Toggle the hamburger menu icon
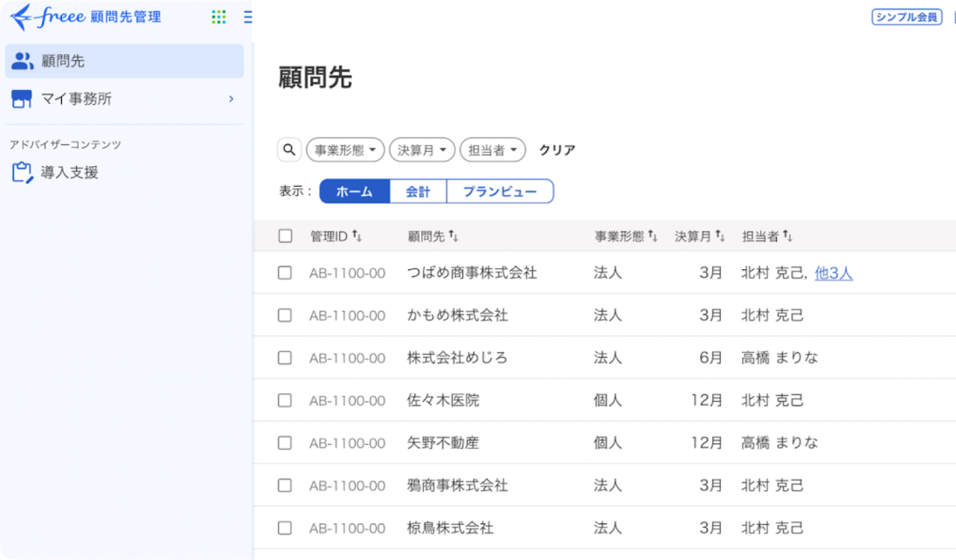The width and height of the screenshot is (956, 560). [247, 17]
